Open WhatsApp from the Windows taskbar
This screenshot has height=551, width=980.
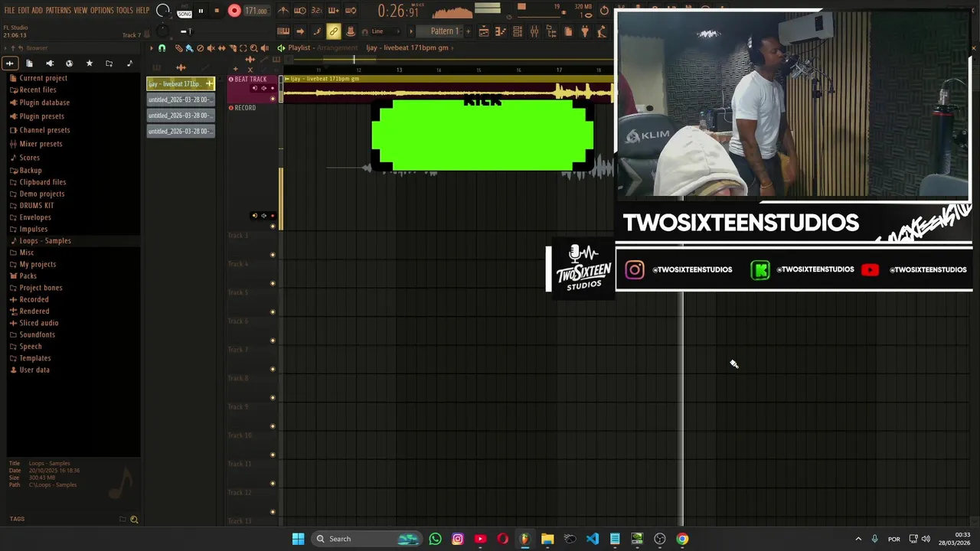pos(435,539)
